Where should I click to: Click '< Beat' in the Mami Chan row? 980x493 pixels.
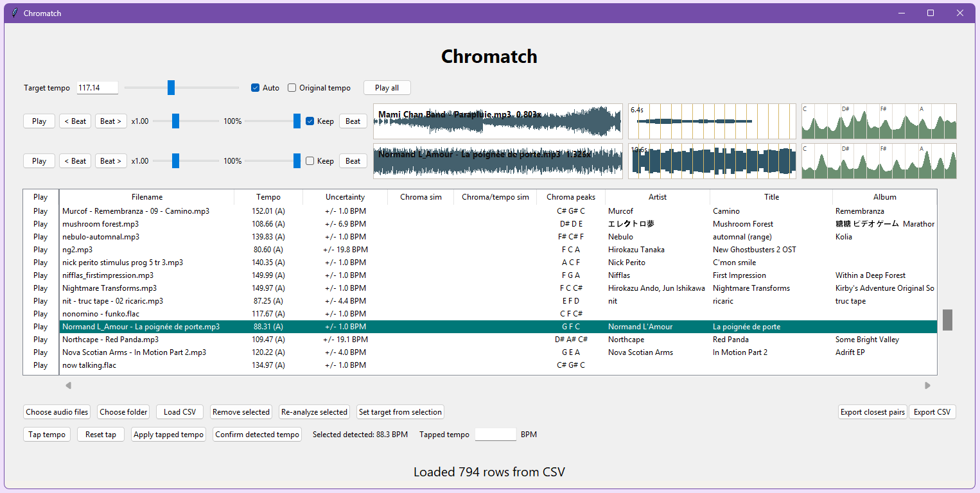[x=75, y=121]
